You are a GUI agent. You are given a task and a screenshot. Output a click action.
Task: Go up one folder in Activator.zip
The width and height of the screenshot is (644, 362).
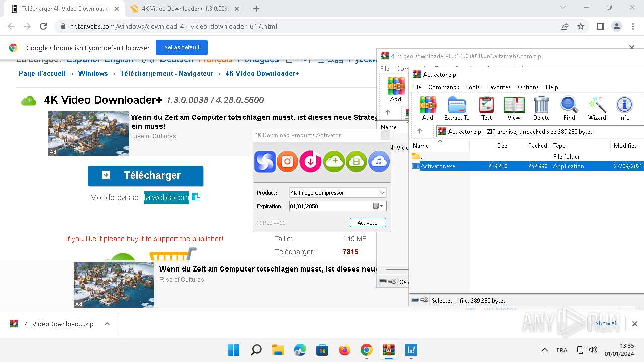click(x=420, y=131)
